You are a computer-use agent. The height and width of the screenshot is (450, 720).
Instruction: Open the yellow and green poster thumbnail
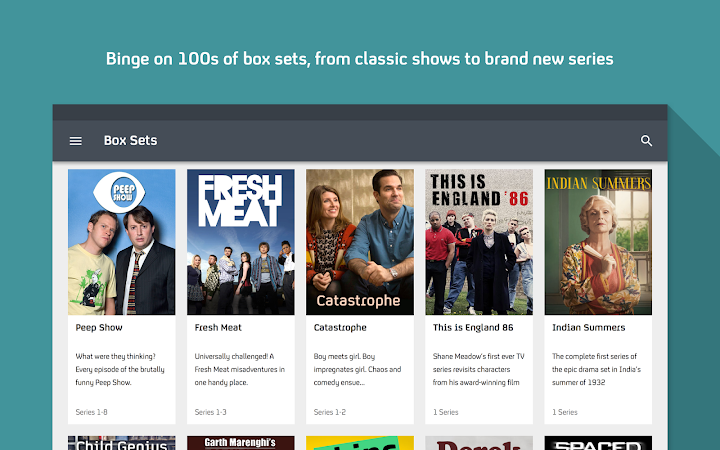click(x=360, y=443)
